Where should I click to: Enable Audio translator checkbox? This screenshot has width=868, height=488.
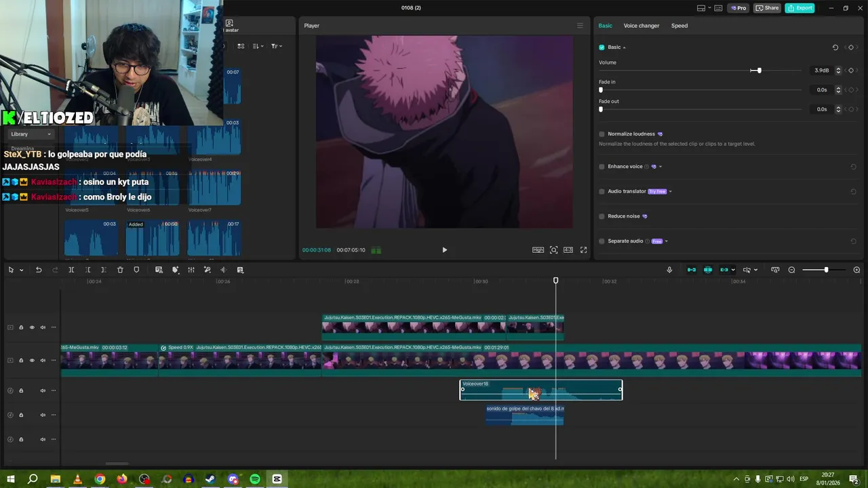click(x=601, y=191)
